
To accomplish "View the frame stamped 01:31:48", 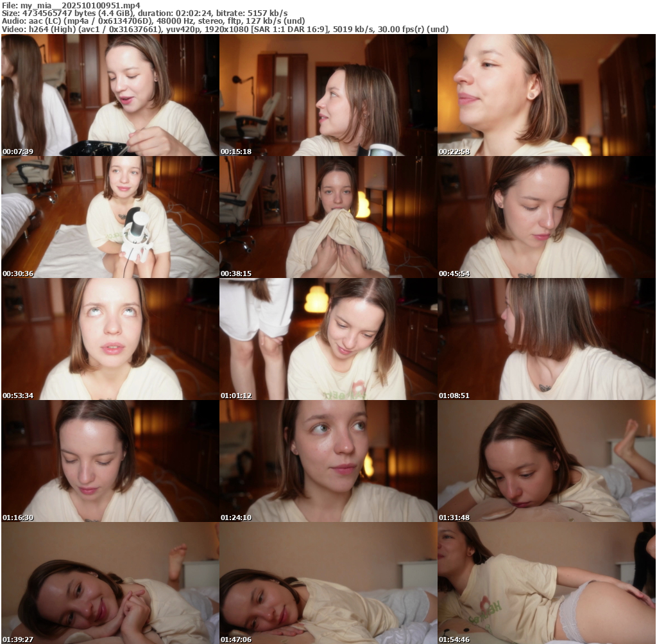I will point(547,461).
